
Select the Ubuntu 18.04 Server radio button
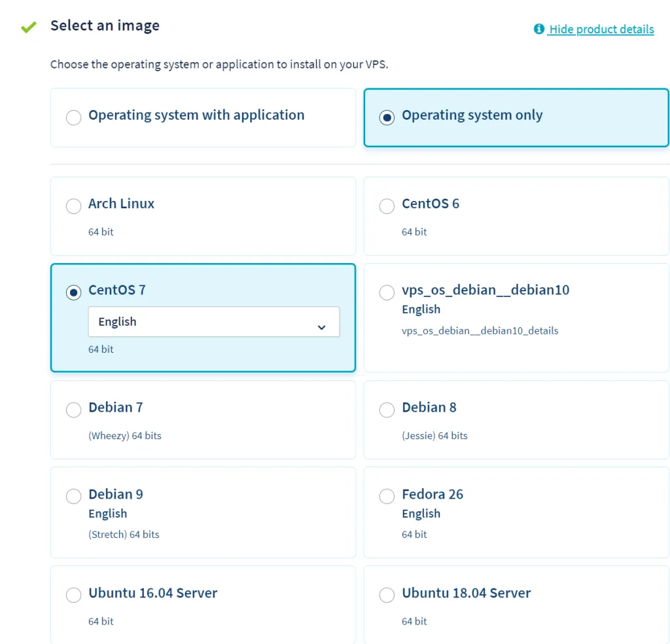pos(387,595)
